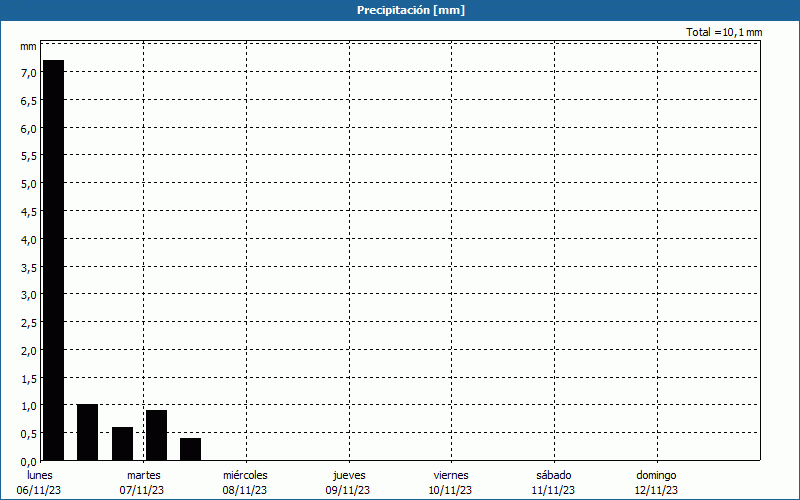Click the '5,0' y-axis value
The width and height of the screenshot is (800, 500).
click(x=29, y=184)
